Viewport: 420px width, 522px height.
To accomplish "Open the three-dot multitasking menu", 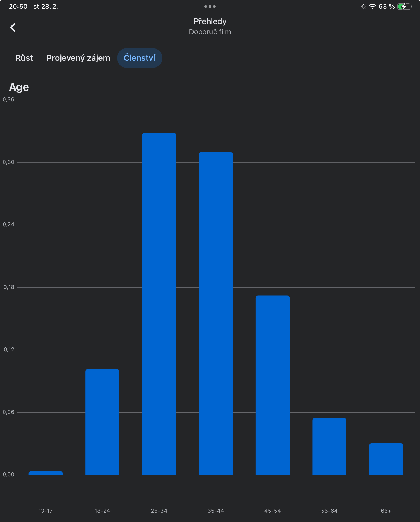I will click(x=210, y=7).
